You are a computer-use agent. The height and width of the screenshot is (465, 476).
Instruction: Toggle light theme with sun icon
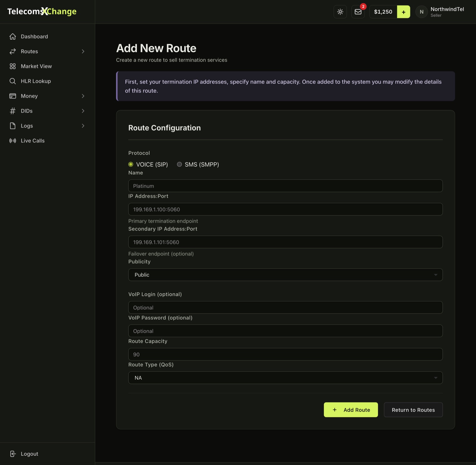click(340, 12)
